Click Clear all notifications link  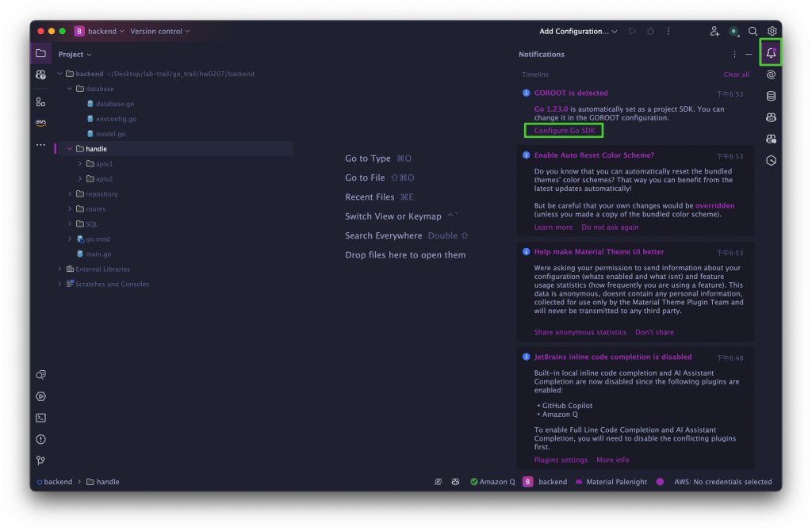tap(736, 74)
